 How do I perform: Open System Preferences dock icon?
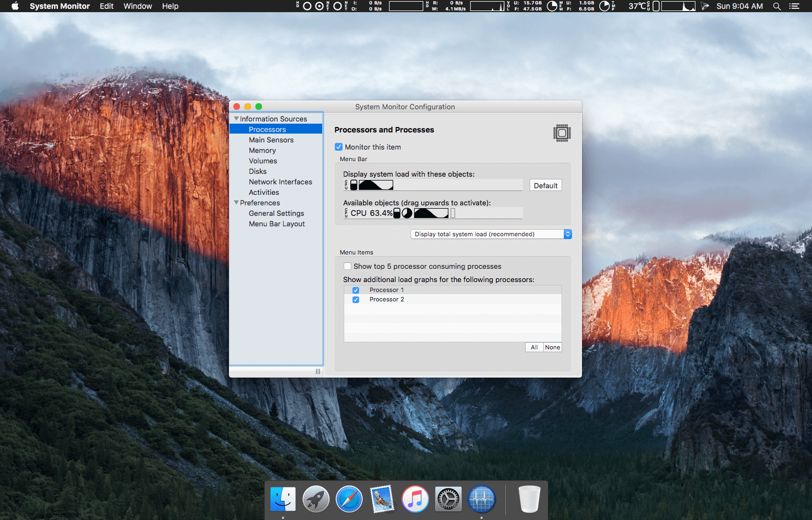coord(448,500)
